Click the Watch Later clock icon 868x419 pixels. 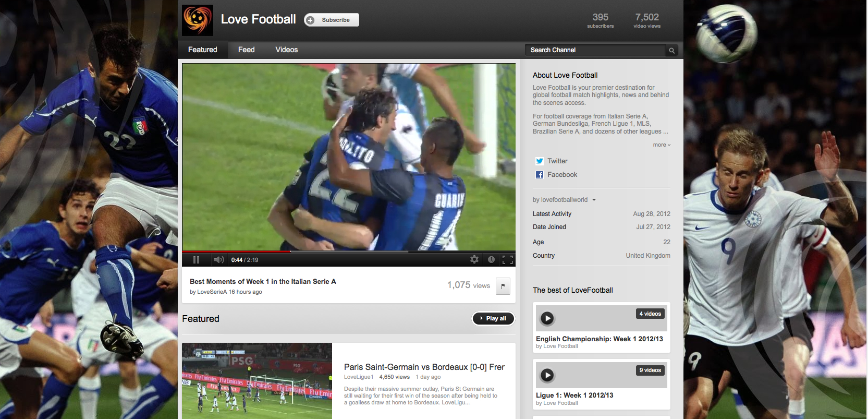491,259
